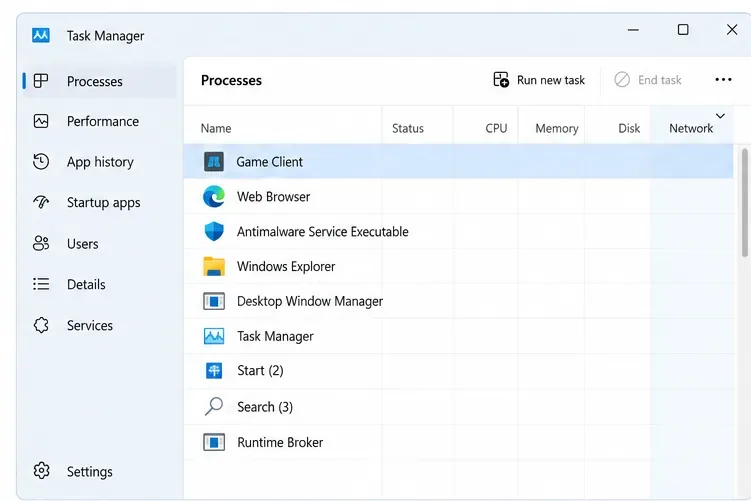Select the Start (2) process name
751x501 pixels.
coord(260,371)
